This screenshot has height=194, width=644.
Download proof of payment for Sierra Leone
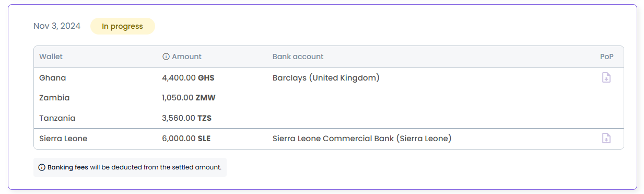click(606, 139)
